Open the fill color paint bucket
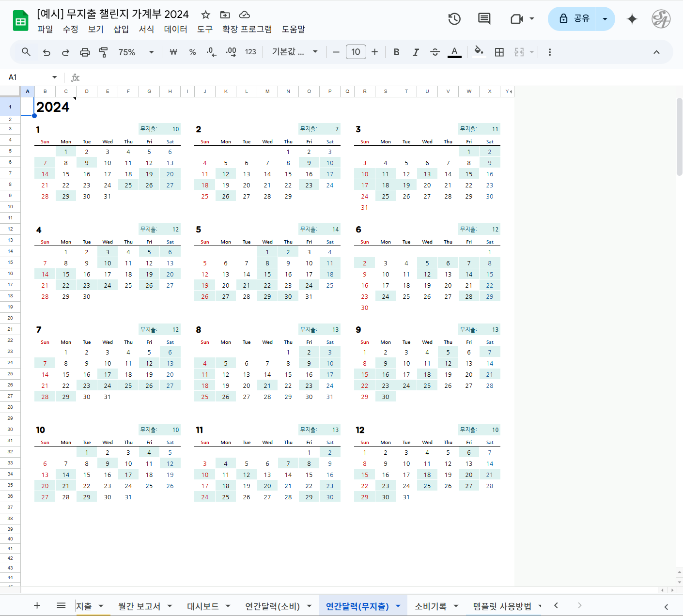This screenshot has width=683, height=616. click(x=479, y=51)
